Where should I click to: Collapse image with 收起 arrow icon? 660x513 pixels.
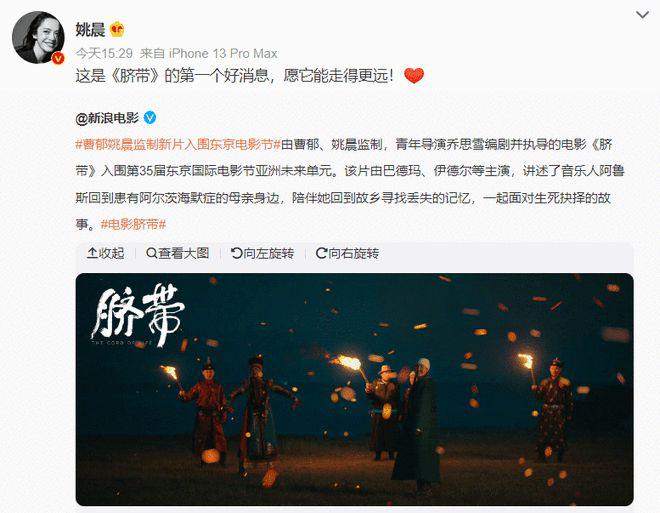click(x=92, y=253)
